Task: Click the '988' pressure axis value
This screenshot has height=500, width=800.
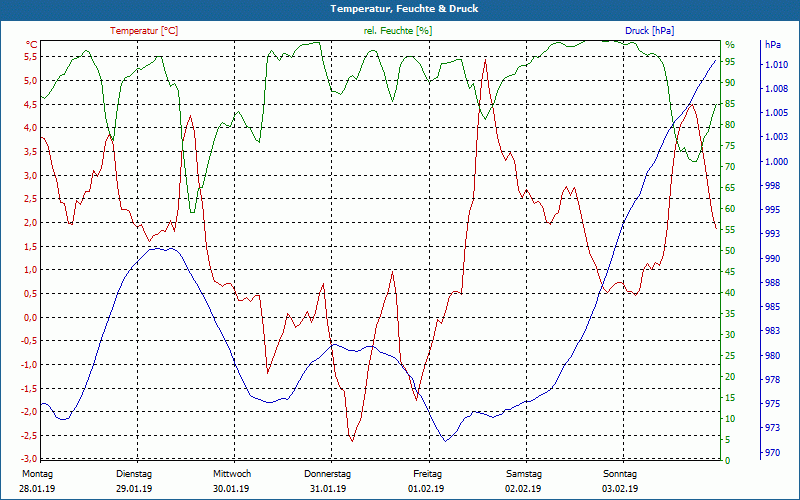Action: pyautogui.click(x=772, y=282)
